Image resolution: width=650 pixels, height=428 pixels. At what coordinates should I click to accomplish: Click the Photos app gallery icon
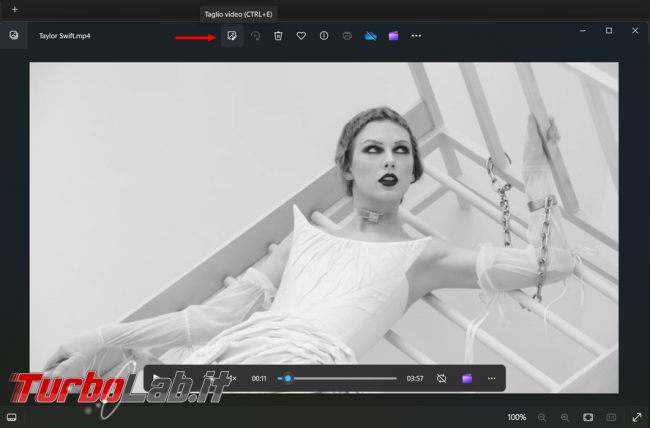click(14, 35)
